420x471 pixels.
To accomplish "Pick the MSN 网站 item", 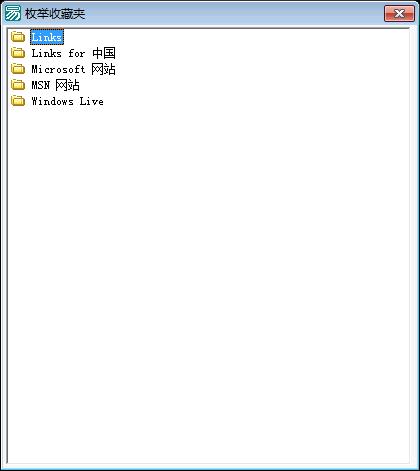I will point(55,85).
